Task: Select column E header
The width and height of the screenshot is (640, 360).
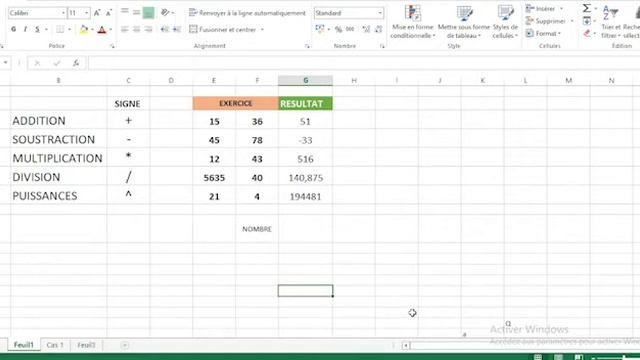Action: [x=214, y=80]
